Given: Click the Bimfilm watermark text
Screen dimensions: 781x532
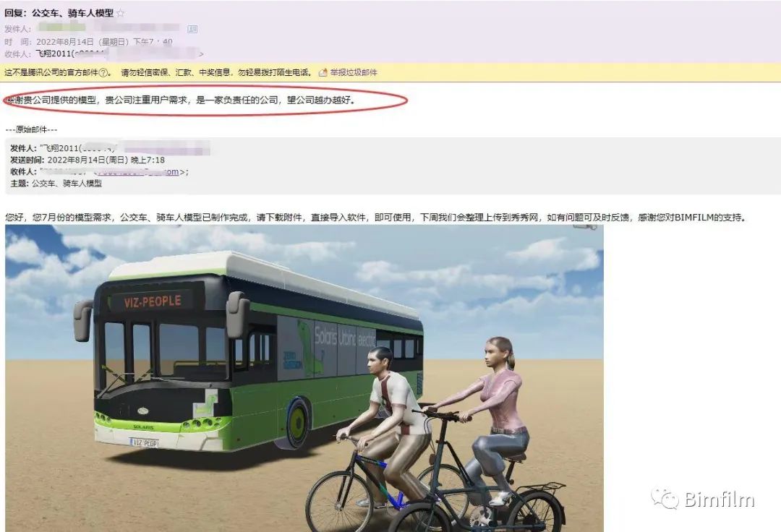Looking at the screenshot, I should (720, 499).
